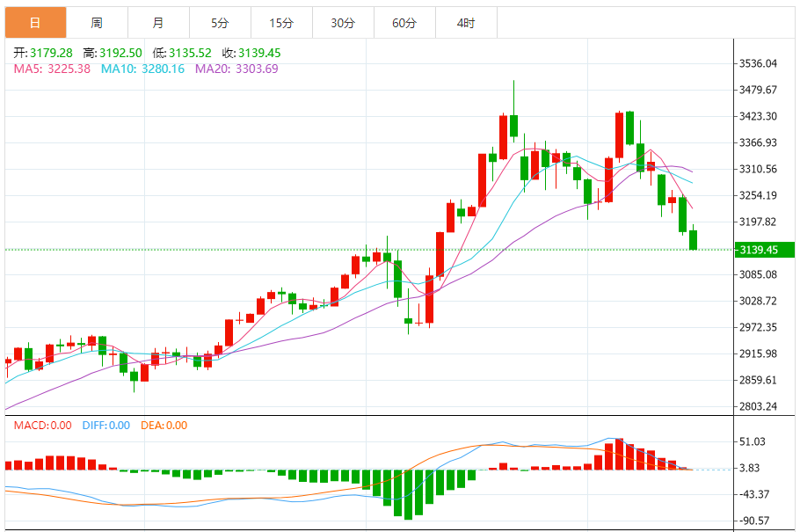Click the MACD:0.00 indicator label
800x532 pixels.
pos(43,426)
